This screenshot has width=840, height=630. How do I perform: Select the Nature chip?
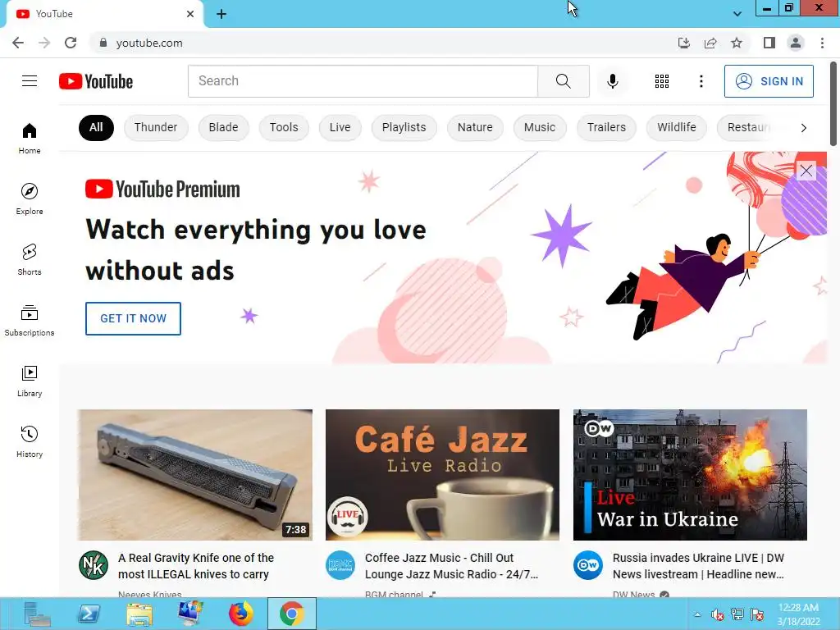click(475, 127)
